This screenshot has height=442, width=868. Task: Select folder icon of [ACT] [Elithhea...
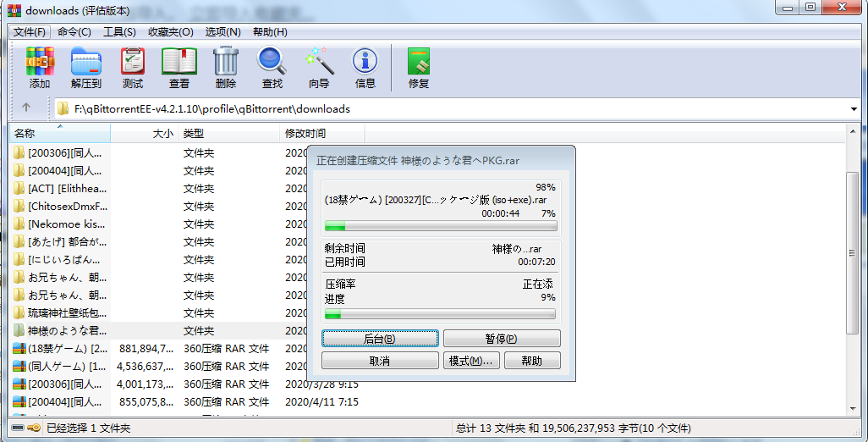click(x=19, y=188)
